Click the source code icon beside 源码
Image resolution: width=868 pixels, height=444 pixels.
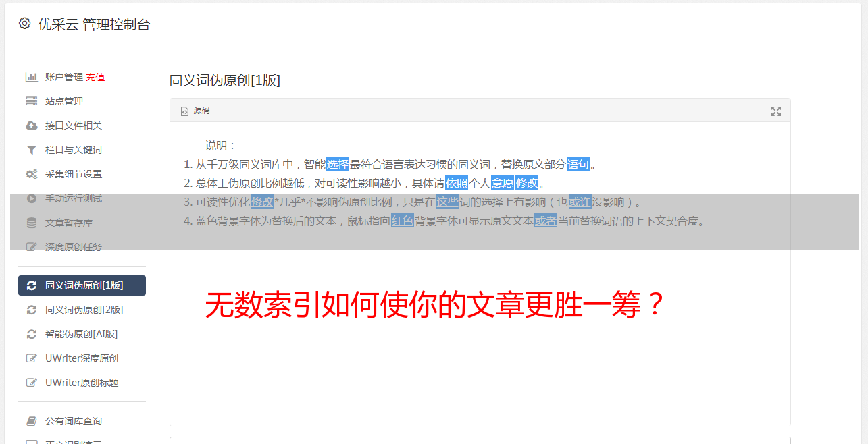[x=184, y=111]
